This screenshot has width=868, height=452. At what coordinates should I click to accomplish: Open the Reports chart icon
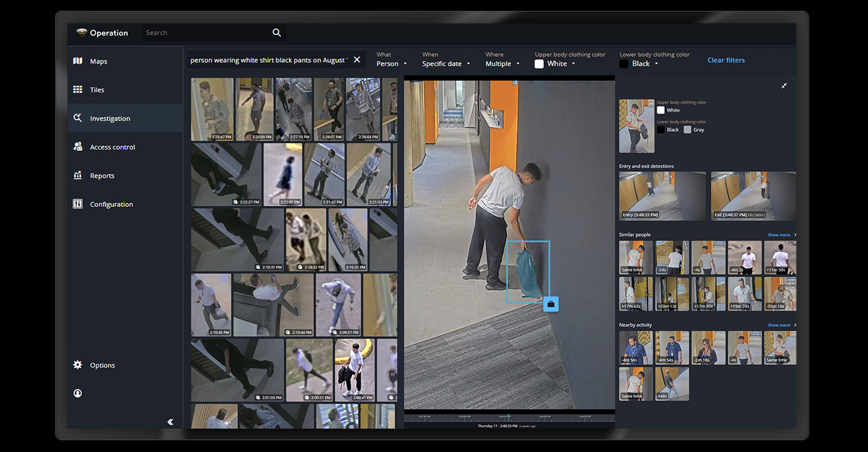[78, 175]
